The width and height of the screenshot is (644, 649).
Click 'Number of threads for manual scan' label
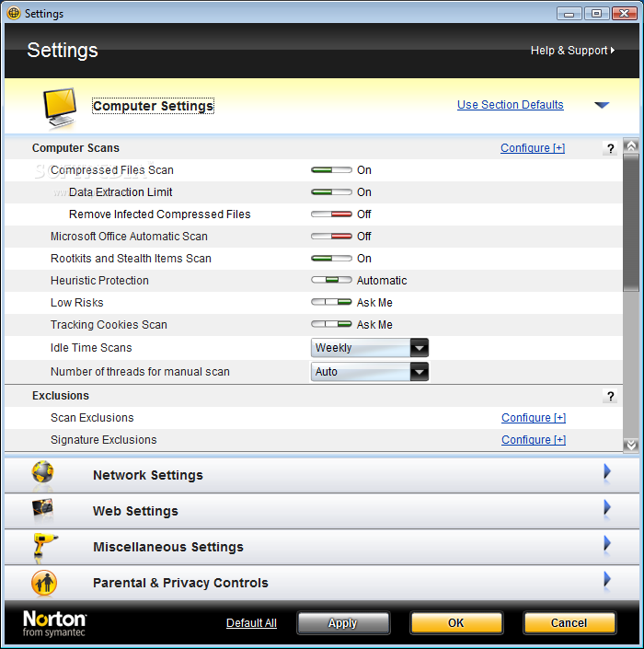140,372
